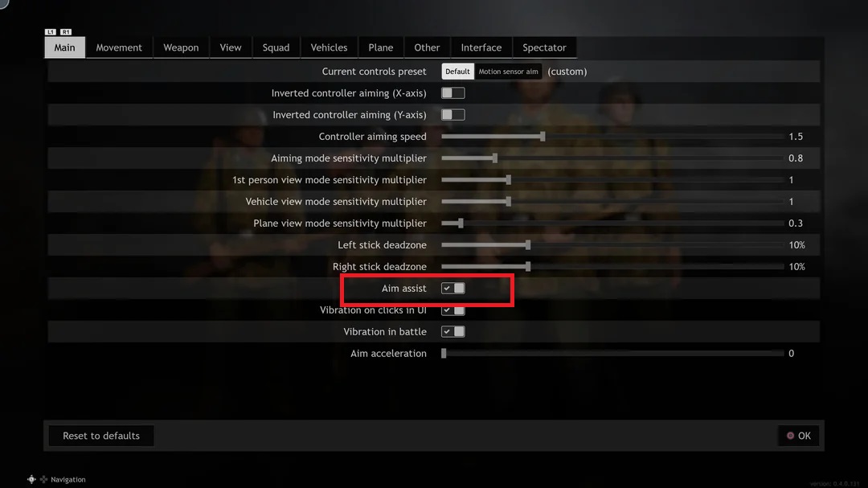Select the Interface tab
The height and width of the screenshot is (488, 868).
pos(481,47)
